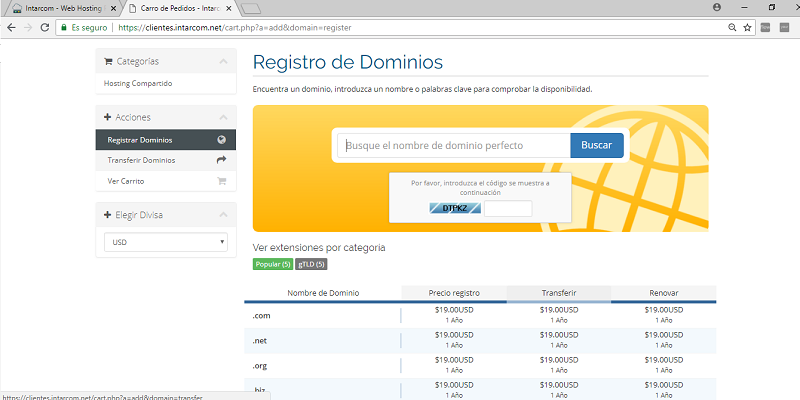Collapse the Categorías panel chevron

click(223, 61)
